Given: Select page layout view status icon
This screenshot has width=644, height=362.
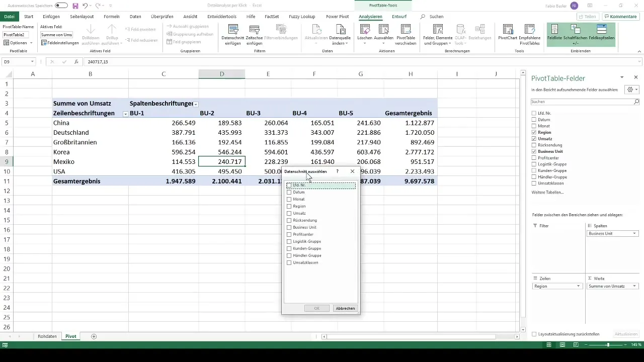Looking at the screenshot, I should tap(563, 345).
